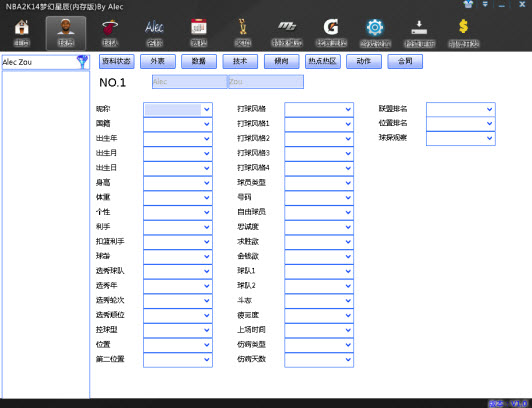Click the filter funnel icon beside search
Image resolution: width=532 pixels, height=408 pixels.
pos(82,62)
